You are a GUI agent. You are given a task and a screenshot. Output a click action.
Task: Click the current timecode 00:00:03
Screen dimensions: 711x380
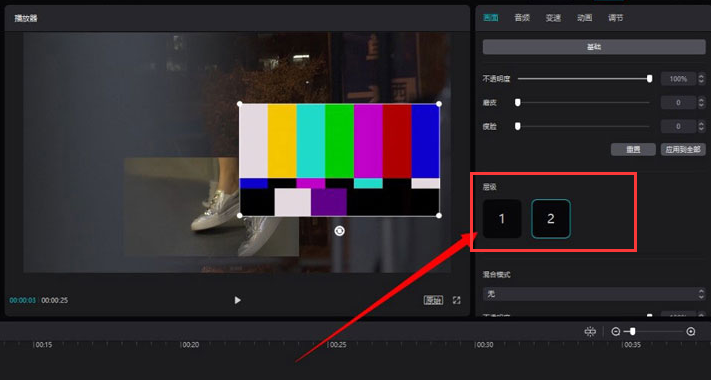click(x=23, y=300)
